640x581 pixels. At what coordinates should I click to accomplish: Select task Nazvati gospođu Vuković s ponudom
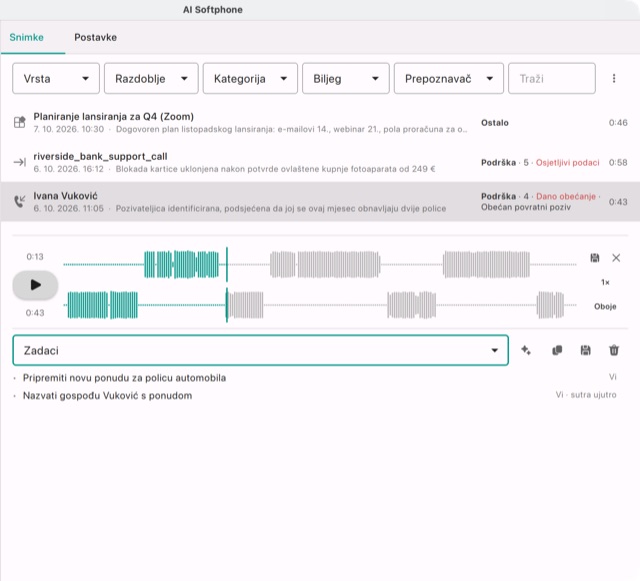coord(107,396)
